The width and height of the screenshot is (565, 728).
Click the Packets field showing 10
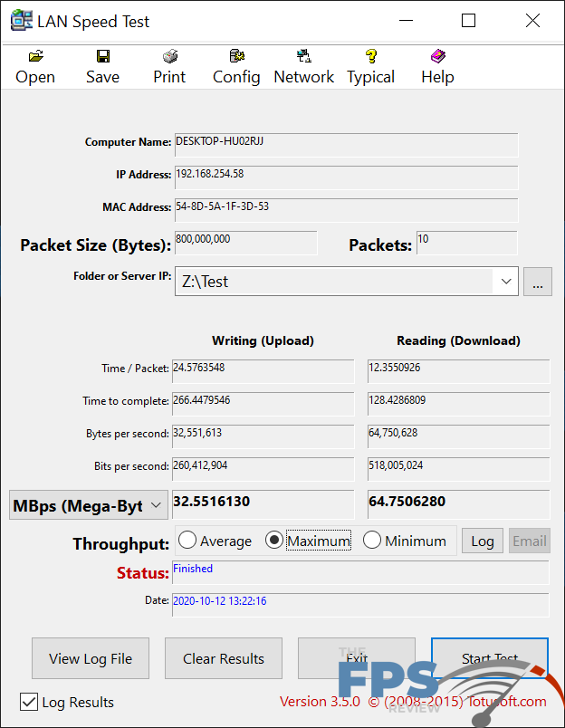click(x=467, y=243)
